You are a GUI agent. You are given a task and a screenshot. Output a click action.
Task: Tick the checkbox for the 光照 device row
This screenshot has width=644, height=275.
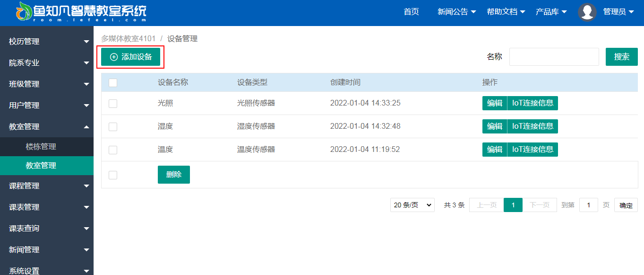[113, 104]
